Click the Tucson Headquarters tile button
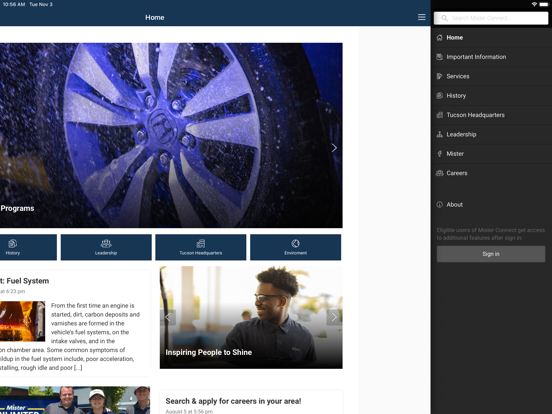The width and height of the screenshot is (552, 414). point(201,247)
